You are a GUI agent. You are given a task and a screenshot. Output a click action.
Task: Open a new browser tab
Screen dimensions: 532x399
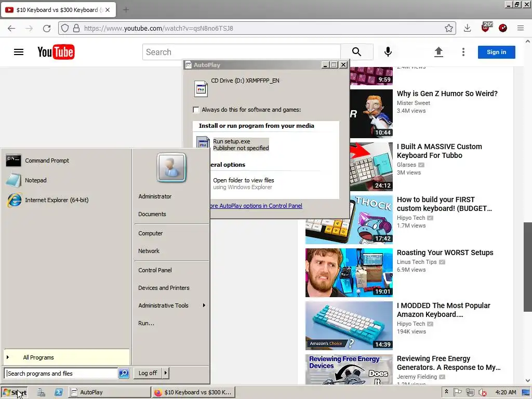click(x=126, y=10)
